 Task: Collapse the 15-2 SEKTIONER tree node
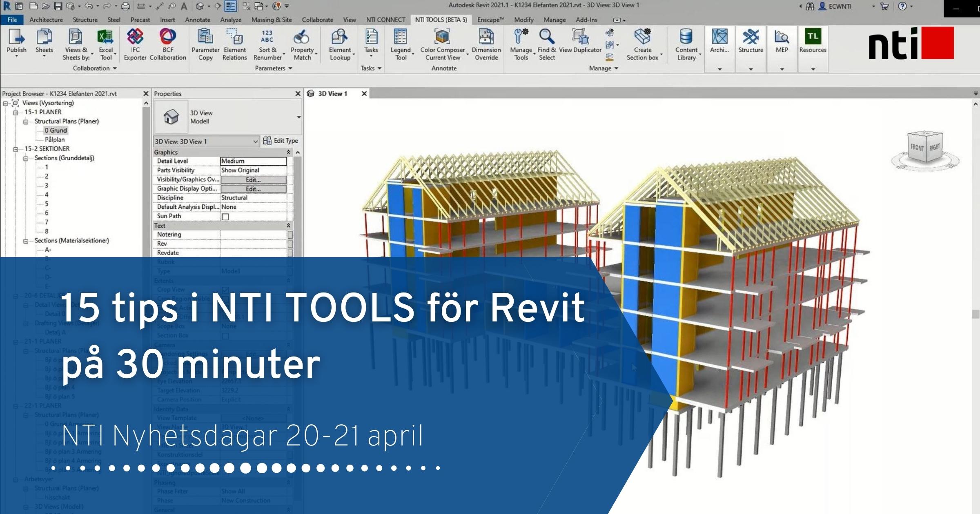click(x=16, y=149)
